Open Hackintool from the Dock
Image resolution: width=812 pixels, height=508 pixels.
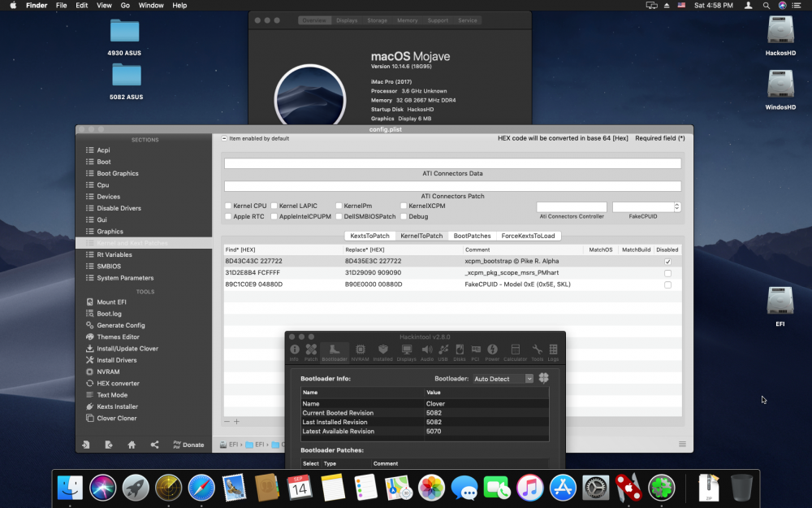(x=628, y=488)
